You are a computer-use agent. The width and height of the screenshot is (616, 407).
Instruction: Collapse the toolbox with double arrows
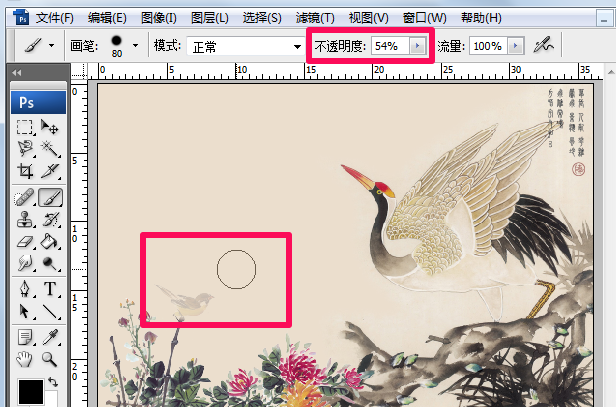pos(16,73)
